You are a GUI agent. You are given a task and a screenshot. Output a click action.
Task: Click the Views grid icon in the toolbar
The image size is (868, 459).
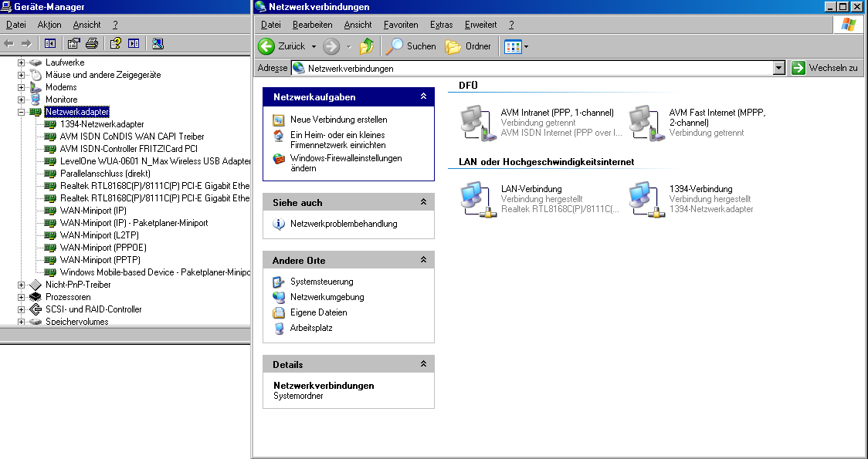(x=513, y=46)
